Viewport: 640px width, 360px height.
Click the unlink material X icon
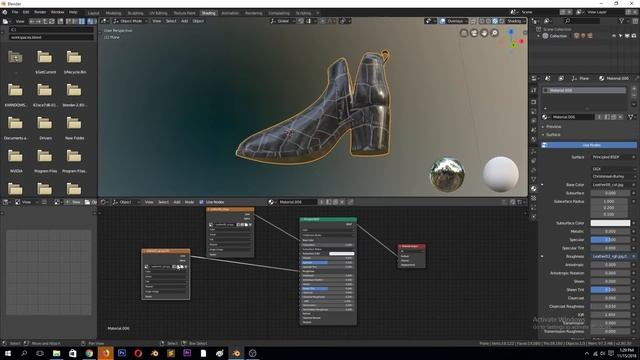(620, 117)
